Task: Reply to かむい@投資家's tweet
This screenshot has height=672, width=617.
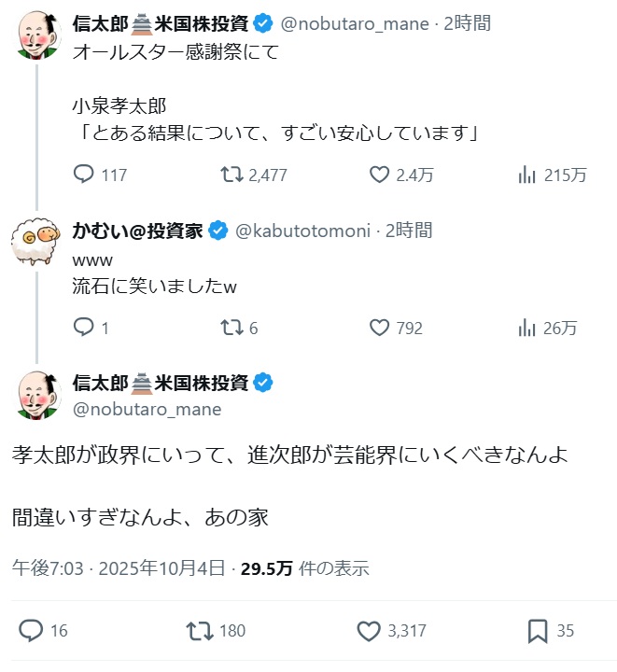Action: pyautogui.click(x=84, y=328)
